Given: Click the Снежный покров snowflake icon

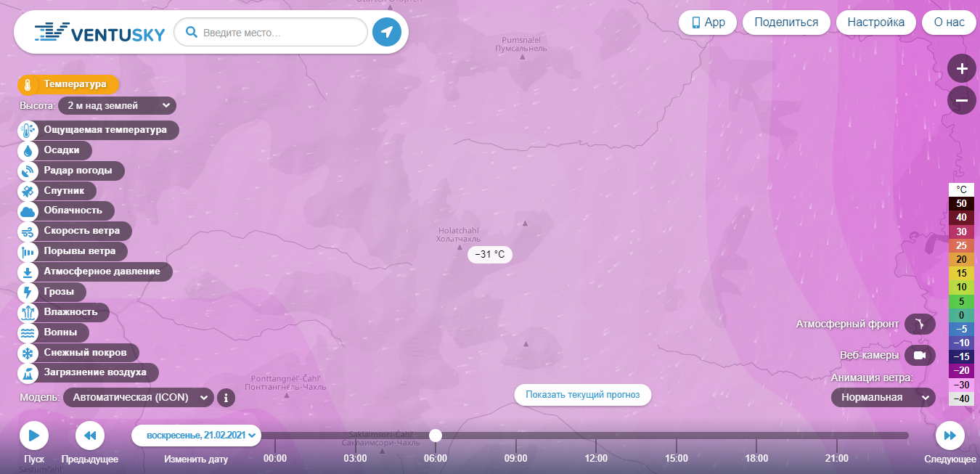Looking at the screenshot, I should 28,354.
